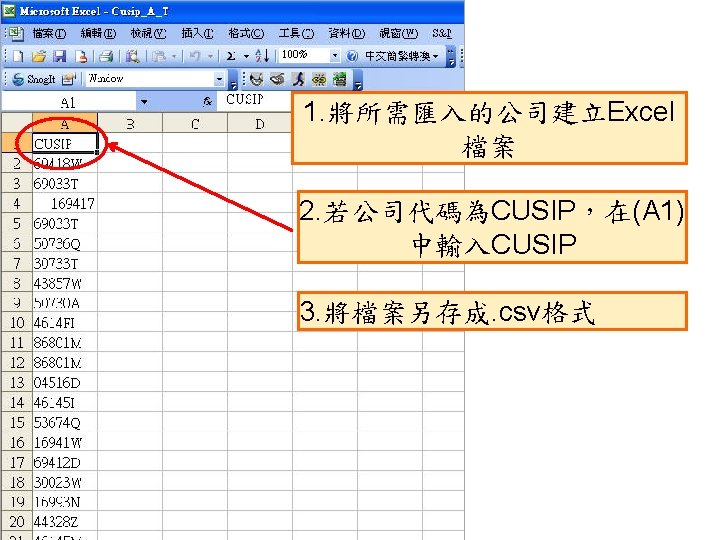
Task: Select column C header
Action: tap(195, 123)
